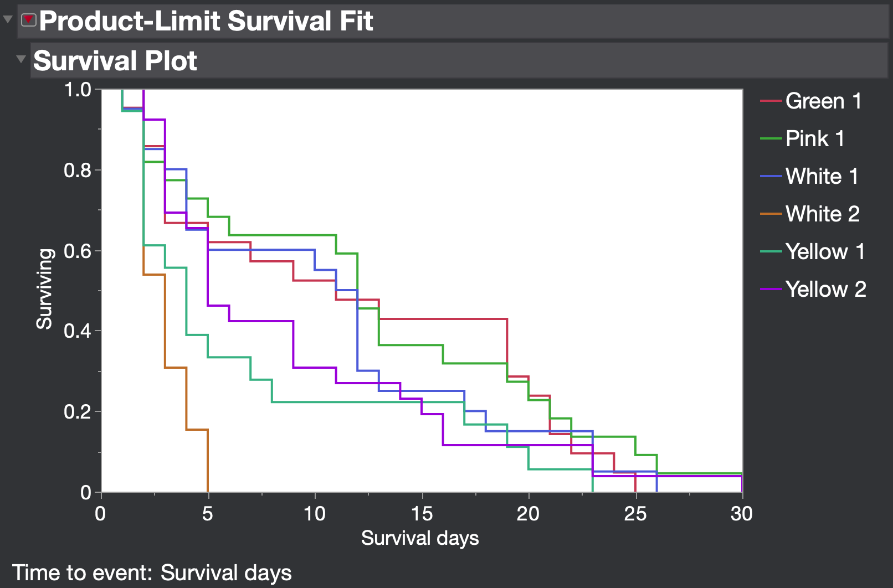893x588 pixels.
Task: Click the Surviving axis label
Action: pos(46,288)
